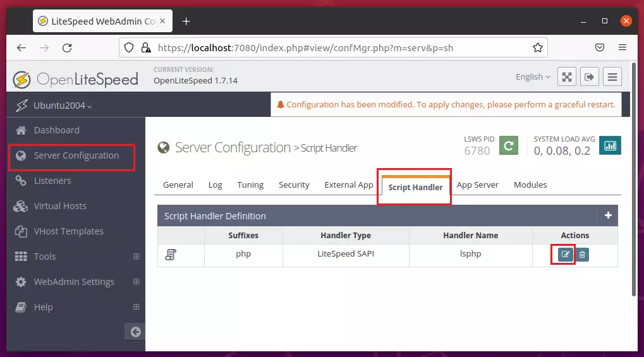Click the Handler Name column header
Image resolution: width=644 pixels, height=357 pixels.
(x=470, y=236)
